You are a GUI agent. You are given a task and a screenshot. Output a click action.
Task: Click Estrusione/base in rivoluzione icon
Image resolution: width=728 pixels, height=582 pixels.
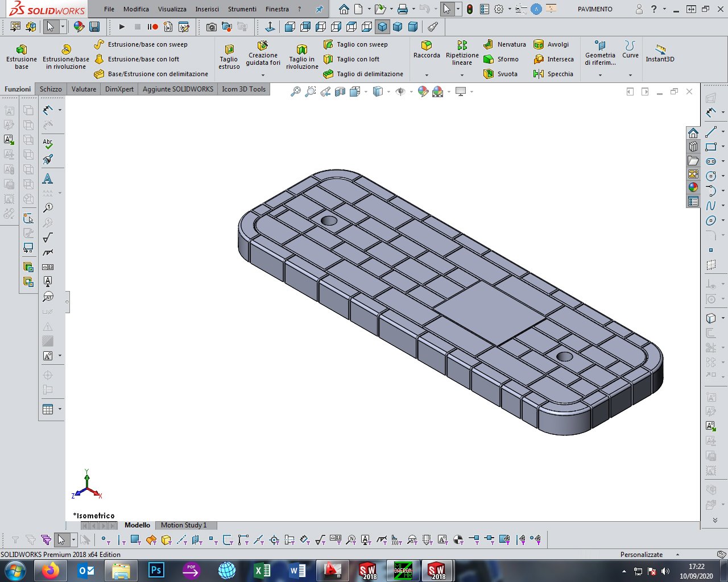pos(66,49)
